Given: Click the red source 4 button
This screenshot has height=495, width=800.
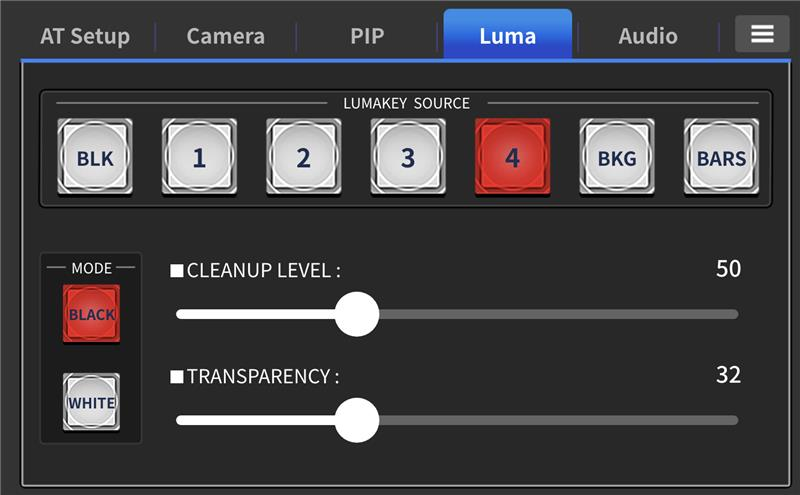Looking at the screenshot, I should [x=512, y=157].
